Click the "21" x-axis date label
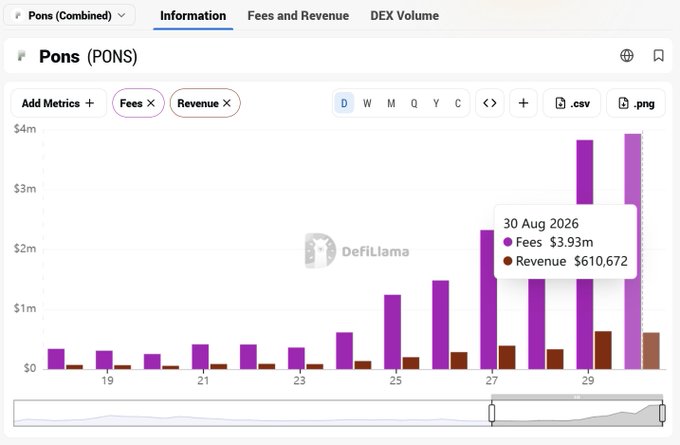Screen dimensions: 680x445 (203, 380)
